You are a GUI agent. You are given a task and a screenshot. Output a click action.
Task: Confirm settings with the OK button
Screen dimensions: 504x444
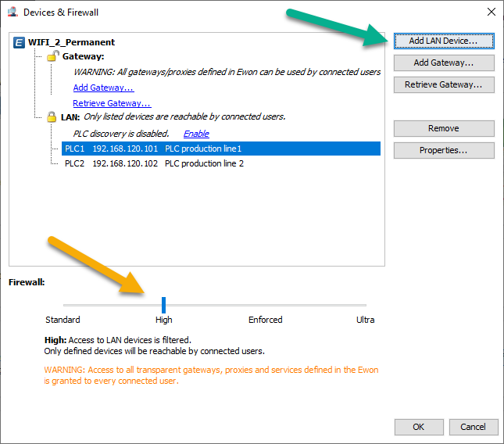(419, 427)
